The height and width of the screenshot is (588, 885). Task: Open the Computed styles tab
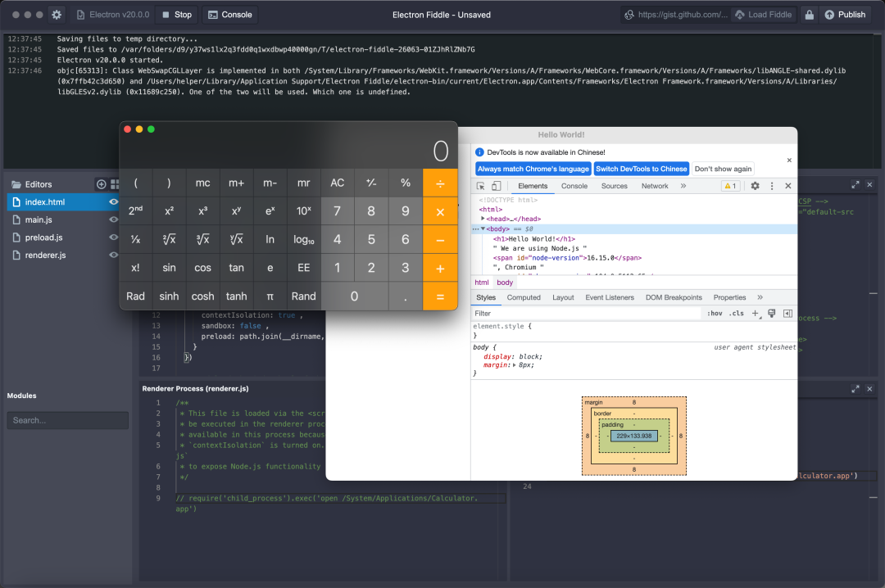pyautogui.click(x=524, y=297)
